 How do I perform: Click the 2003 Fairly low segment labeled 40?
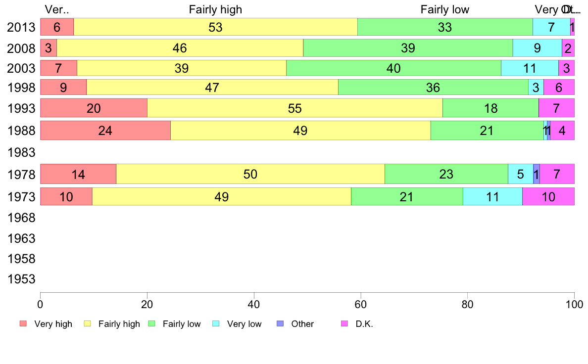tap(393, 68)
